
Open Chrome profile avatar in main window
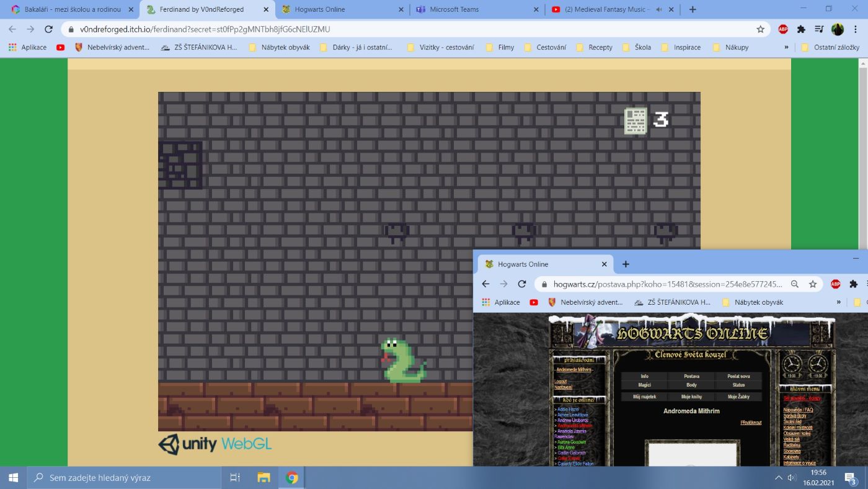click(838, 29)
